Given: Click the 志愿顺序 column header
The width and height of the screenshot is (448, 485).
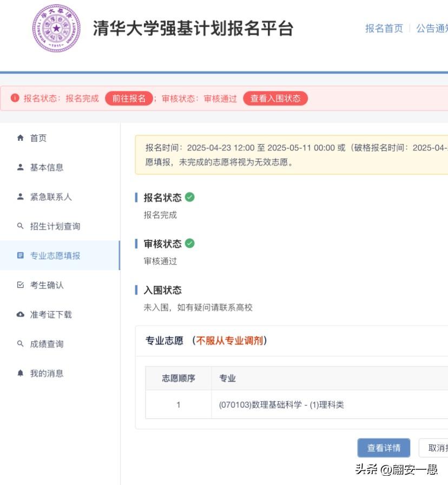Looking at the screenshot, I should pyautogui.click(x=179, y=378).
